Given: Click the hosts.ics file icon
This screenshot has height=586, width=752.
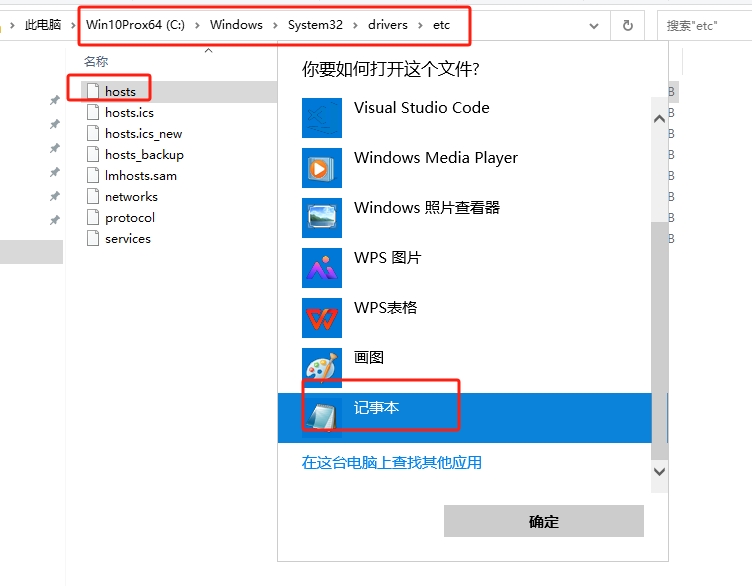Looking at the screenshot, I should click(x=93, y=112).
